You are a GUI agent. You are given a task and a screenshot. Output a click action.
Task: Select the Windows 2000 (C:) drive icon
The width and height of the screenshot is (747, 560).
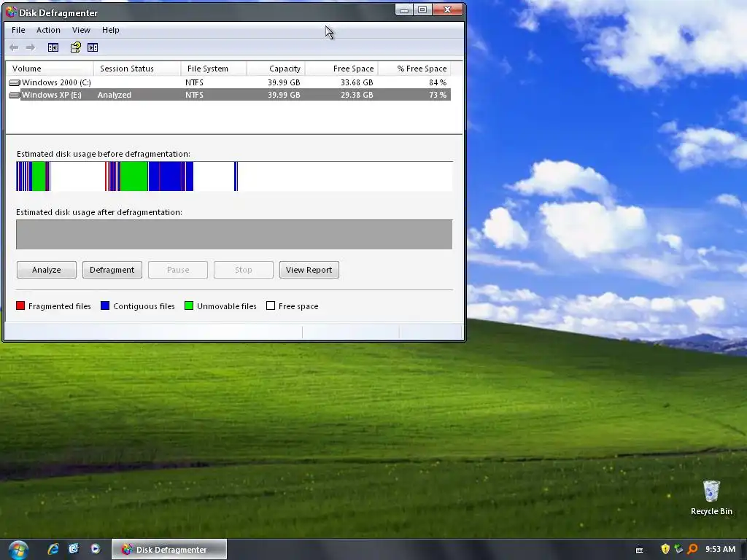pos(15,82)
